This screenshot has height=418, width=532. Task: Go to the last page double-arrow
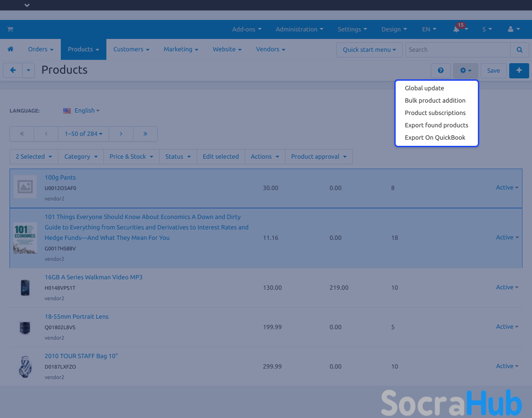[x=145, y=134]
